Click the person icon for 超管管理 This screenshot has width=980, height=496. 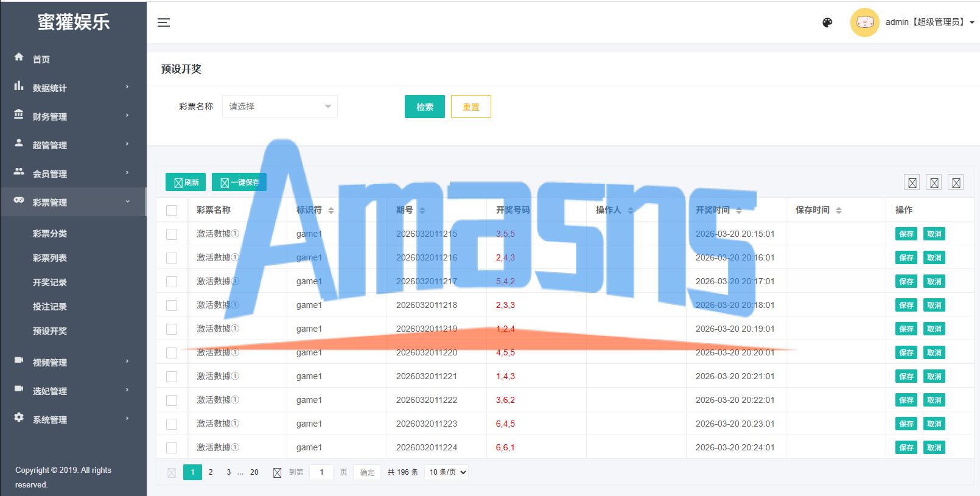pyautogui.click(x=19, y=142)
